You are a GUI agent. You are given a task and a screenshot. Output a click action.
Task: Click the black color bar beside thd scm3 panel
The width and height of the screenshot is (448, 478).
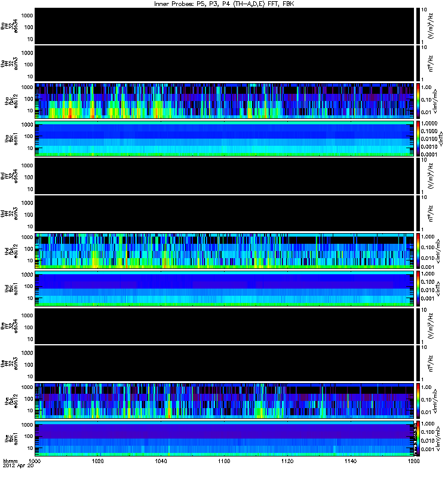[418, 213]
